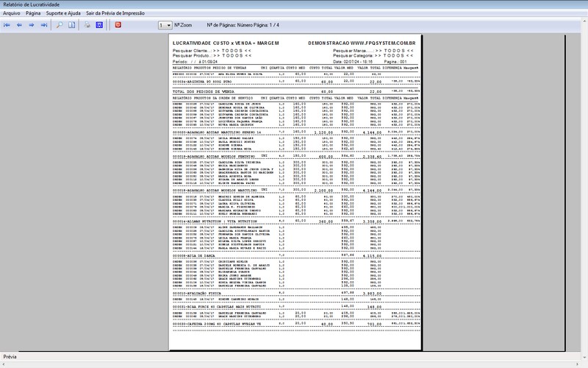Click the red exit preview icon

coord(118,25)
